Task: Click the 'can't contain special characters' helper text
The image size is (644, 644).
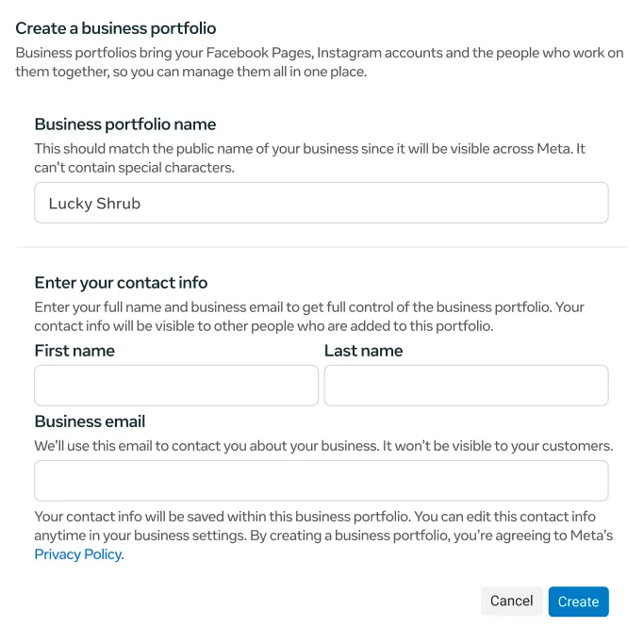Action: pyautogui.click(x=134, y=168)
